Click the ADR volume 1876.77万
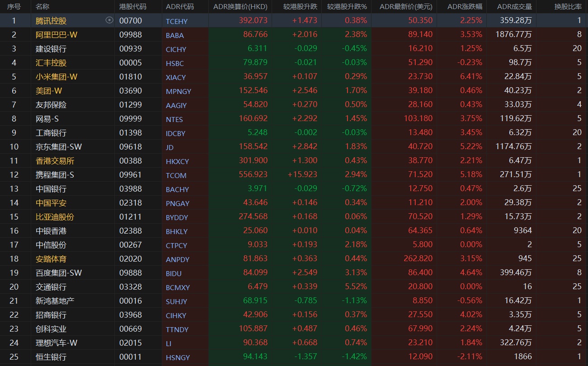Screen dimensions: 588x366 [x=513, y=35]
